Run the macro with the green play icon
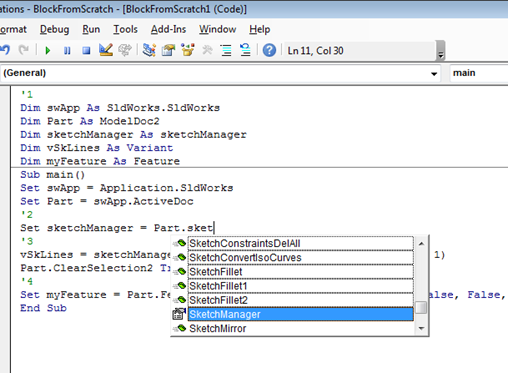Viewport: 508px width, 373px height. click(x=48, y=51)
